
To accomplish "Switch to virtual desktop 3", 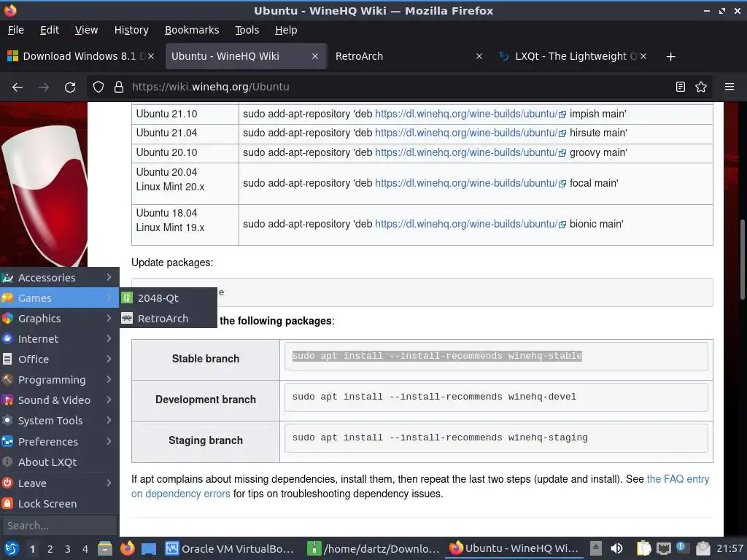I will 68,549.
